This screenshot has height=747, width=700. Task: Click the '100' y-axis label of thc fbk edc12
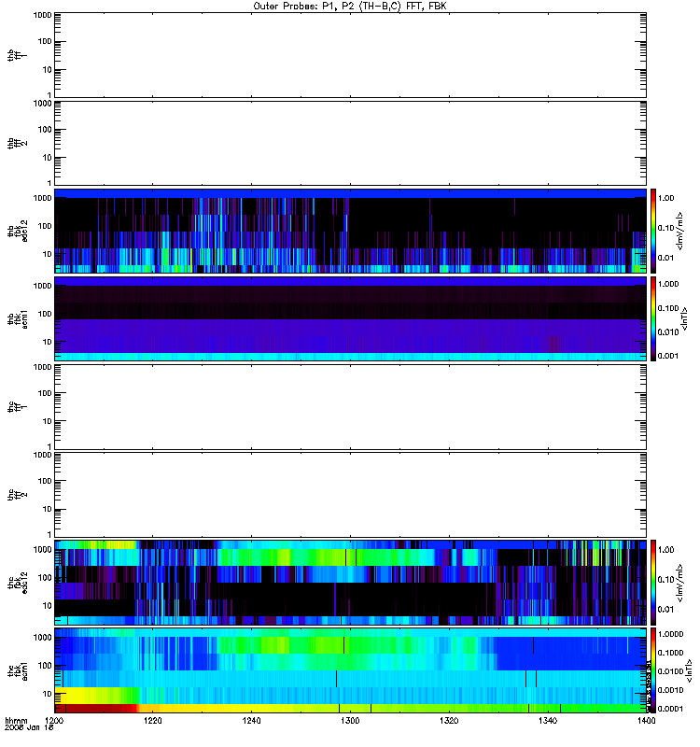[x=45, y=578]
